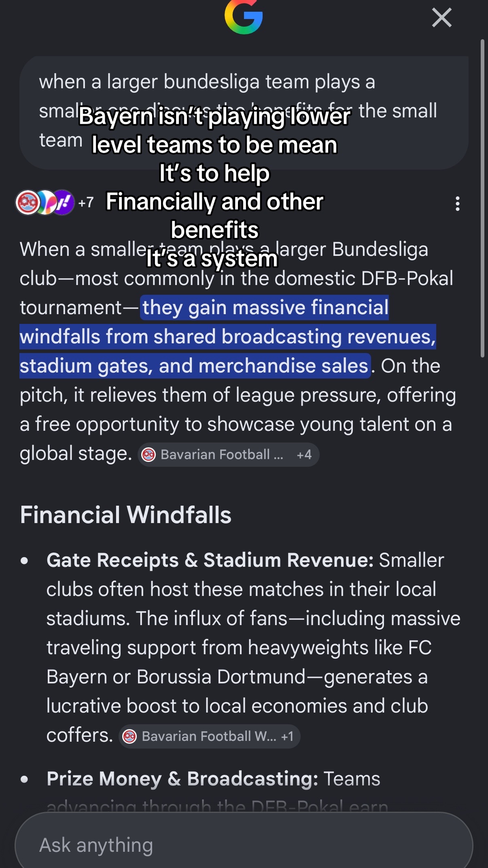Click the highlighted 'massive financial windfalls' text
The image size is (488, 868).
tap(228, 336)
